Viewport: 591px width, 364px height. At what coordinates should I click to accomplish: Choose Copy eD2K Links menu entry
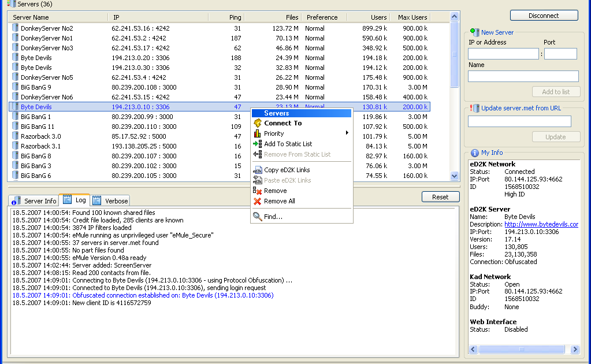click(x=302, y=170)
